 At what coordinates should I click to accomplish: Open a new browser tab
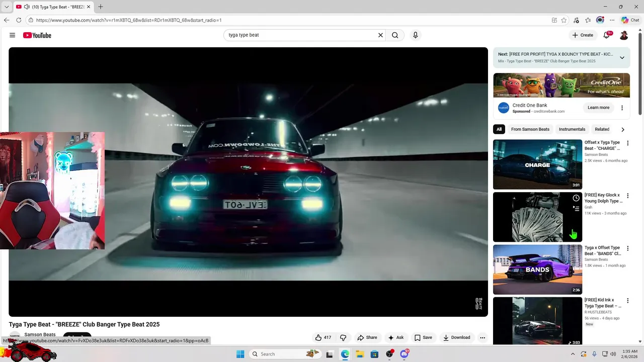[x=101, y=7]
